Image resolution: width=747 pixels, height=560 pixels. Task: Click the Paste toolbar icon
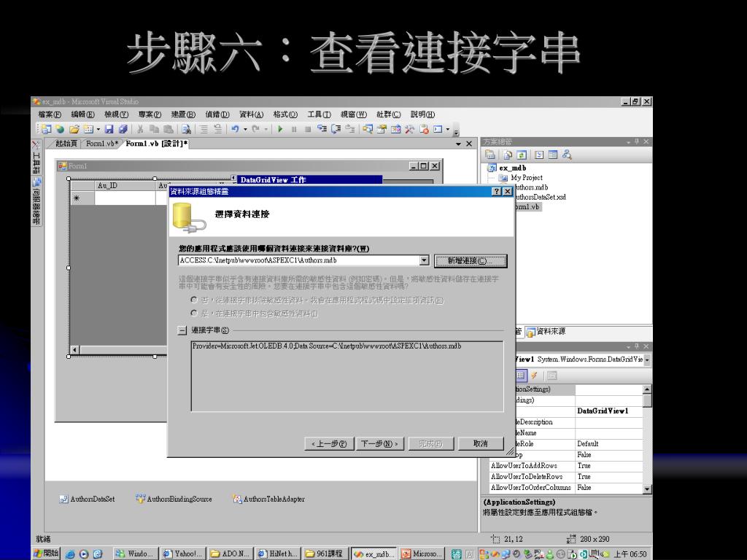pos(169,129)
